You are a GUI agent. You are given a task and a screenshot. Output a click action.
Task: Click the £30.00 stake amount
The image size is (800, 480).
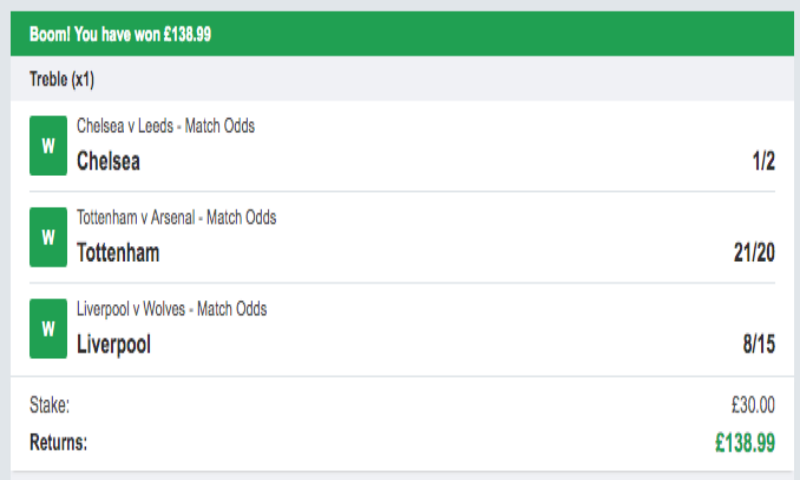(753, 405)
